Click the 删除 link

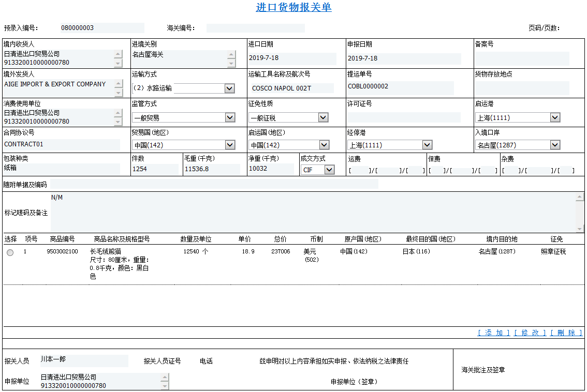[566, 333]
